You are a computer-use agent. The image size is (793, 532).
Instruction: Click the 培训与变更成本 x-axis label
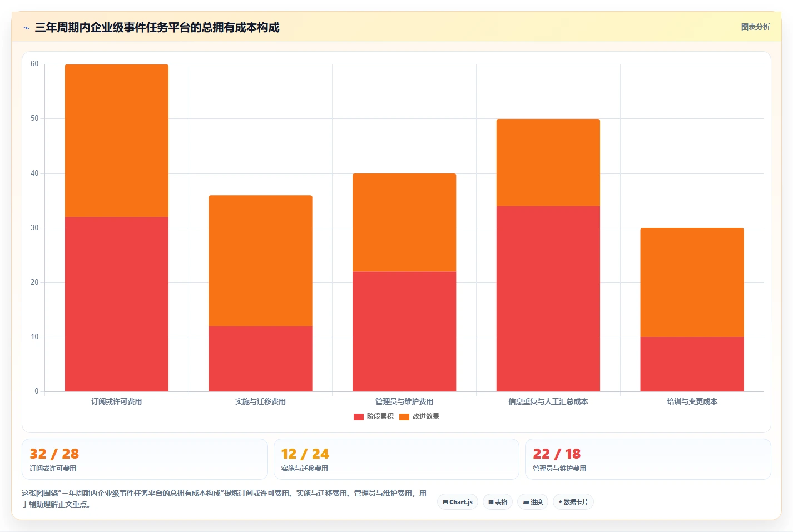point(692,401)
